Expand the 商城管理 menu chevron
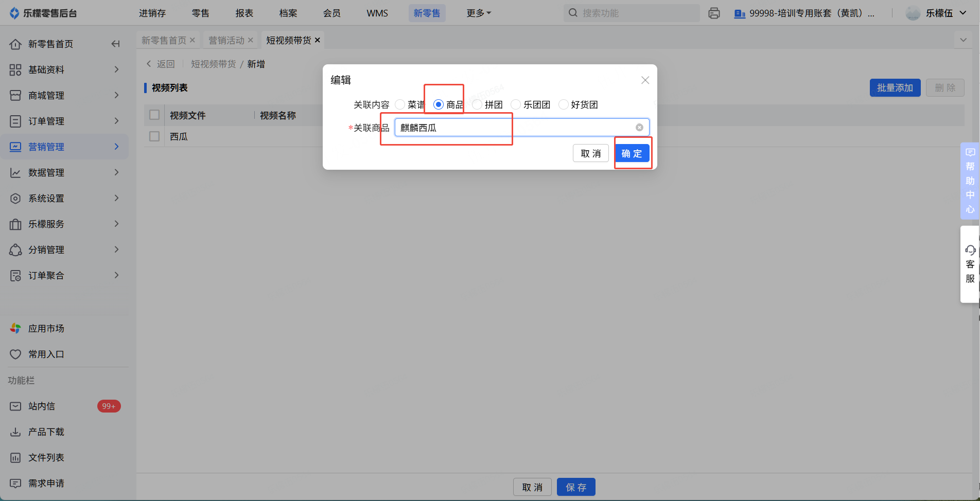The image size is (980, 501). (x=117, y=95)
